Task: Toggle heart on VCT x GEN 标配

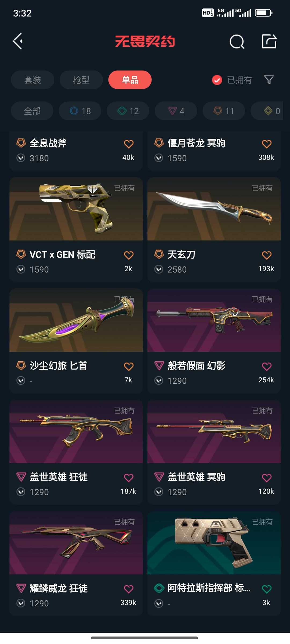Action: point(129,255)
